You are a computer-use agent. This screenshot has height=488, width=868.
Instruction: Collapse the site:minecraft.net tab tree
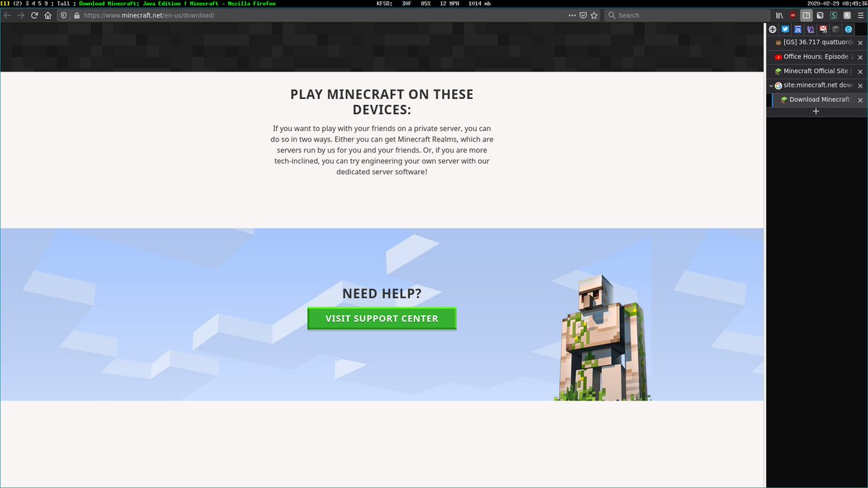[x=771, y=85]
